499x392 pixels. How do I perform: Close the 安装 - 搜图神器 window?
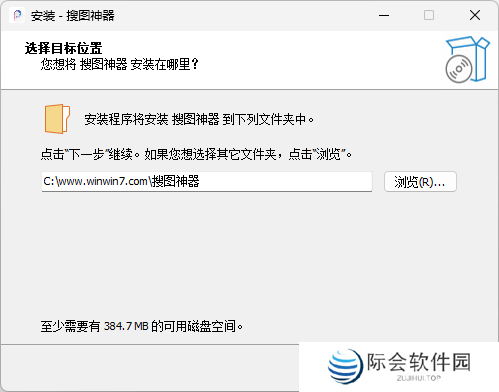pos(475,15)
